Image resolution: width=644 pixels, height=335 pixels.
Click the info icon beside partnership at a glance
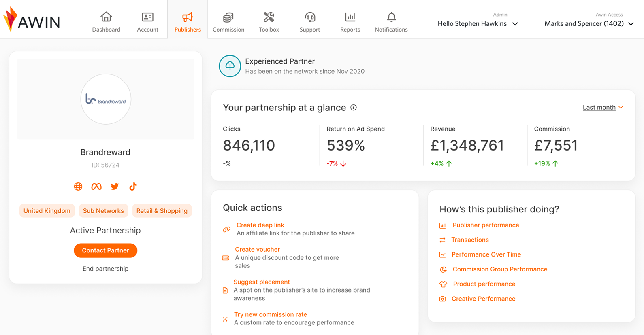pos(354,108)
